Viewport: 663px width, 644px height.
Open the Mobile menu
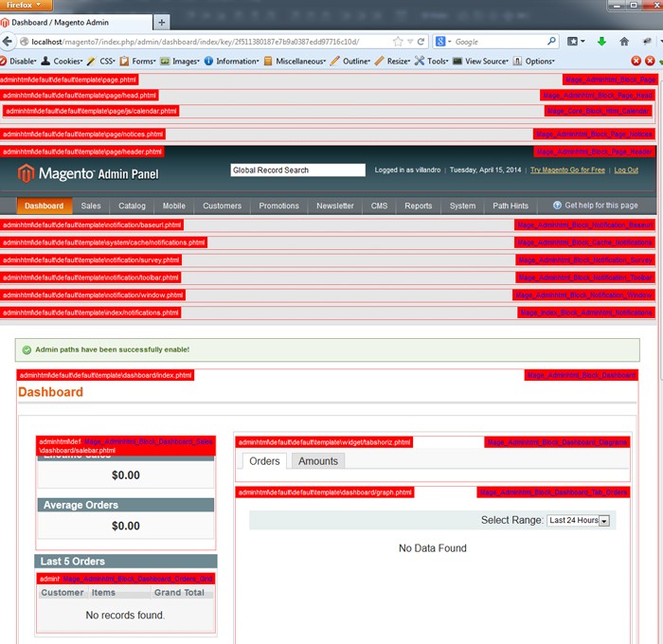[x=173, y=206]
